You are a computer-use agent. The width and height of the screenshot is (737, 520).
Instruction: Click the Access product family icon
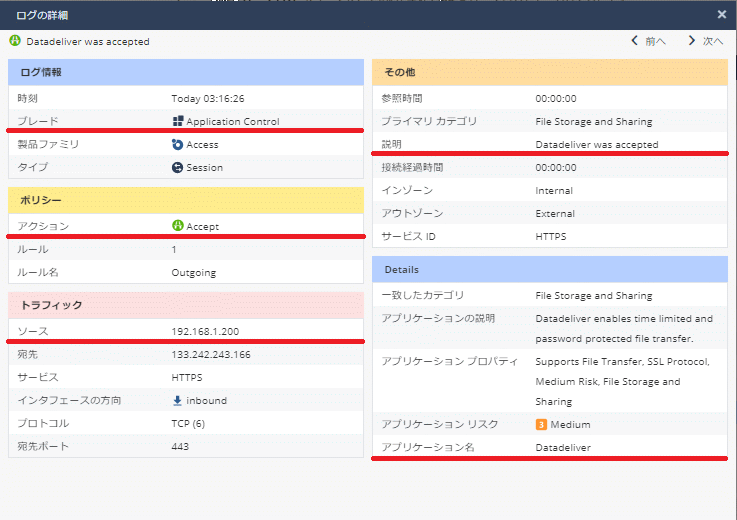(x=178, y=145)
